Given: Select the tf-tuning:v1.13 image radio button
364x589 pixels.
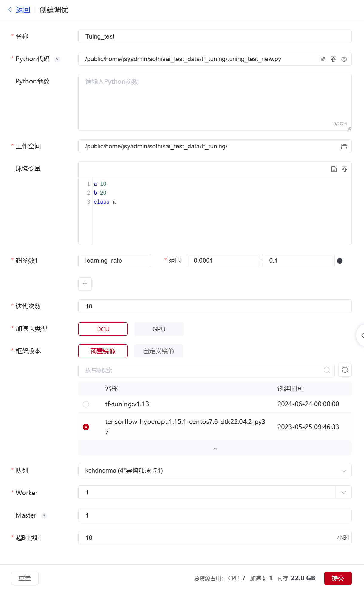Looking at the screenshot, I should [86, 404].
